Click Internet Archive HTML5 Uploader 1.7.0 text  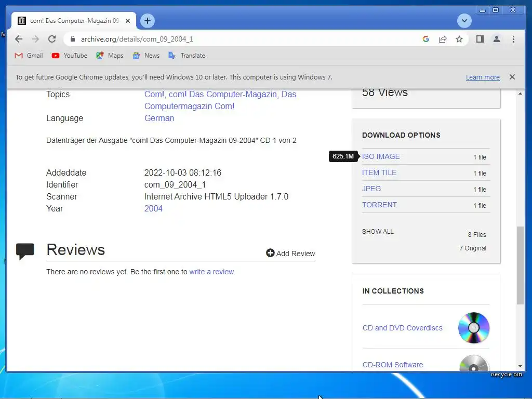(x=216, y=197)
